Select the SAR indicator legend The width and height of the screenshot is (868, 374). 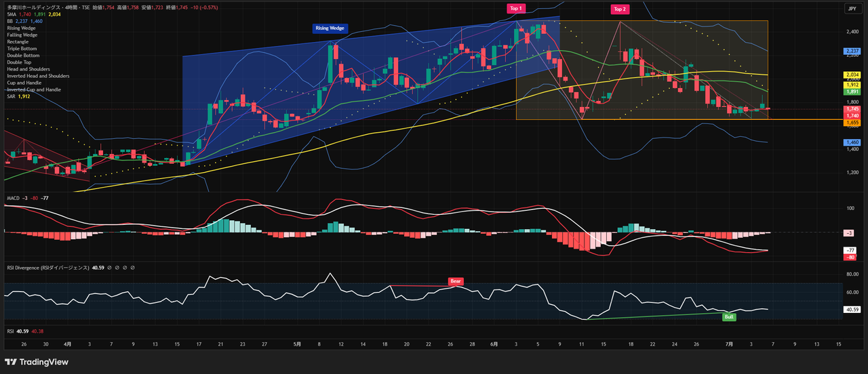[11, 96]
